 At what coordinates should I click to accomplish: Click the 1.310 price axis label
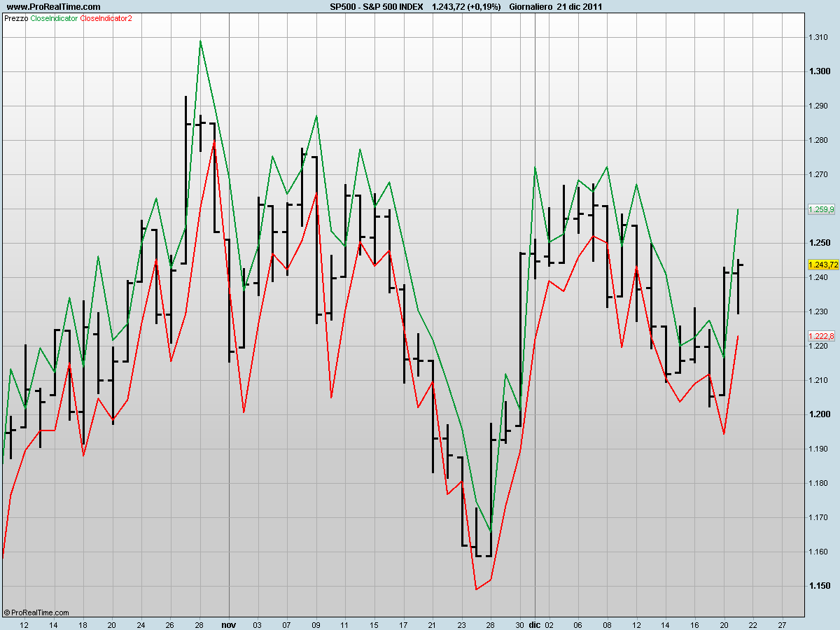tap(819, 37)
